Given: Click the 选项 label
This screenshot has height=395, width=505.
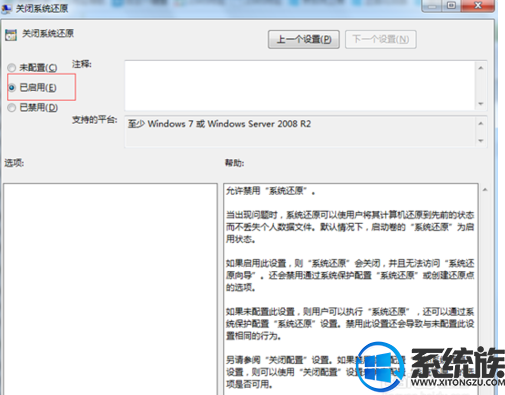Looking at the screenshot, I should (14, 163).
